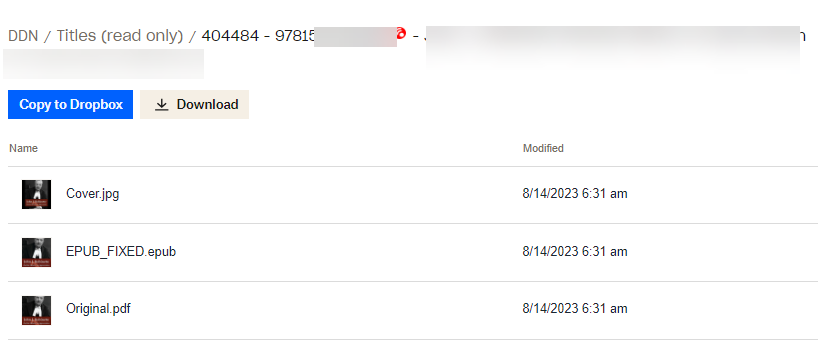Open the Original.pdf thumbnail preview

37,310
